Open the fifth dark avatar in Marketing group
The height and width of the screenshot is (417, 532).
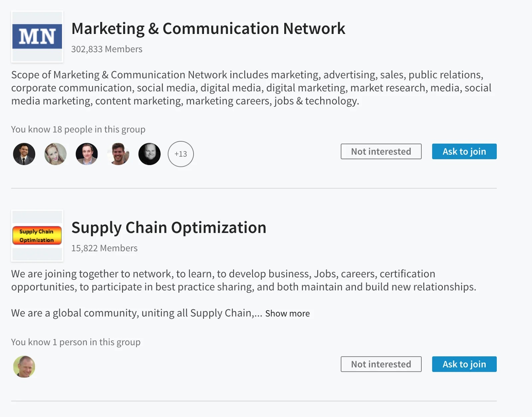(x=149, y=154)
